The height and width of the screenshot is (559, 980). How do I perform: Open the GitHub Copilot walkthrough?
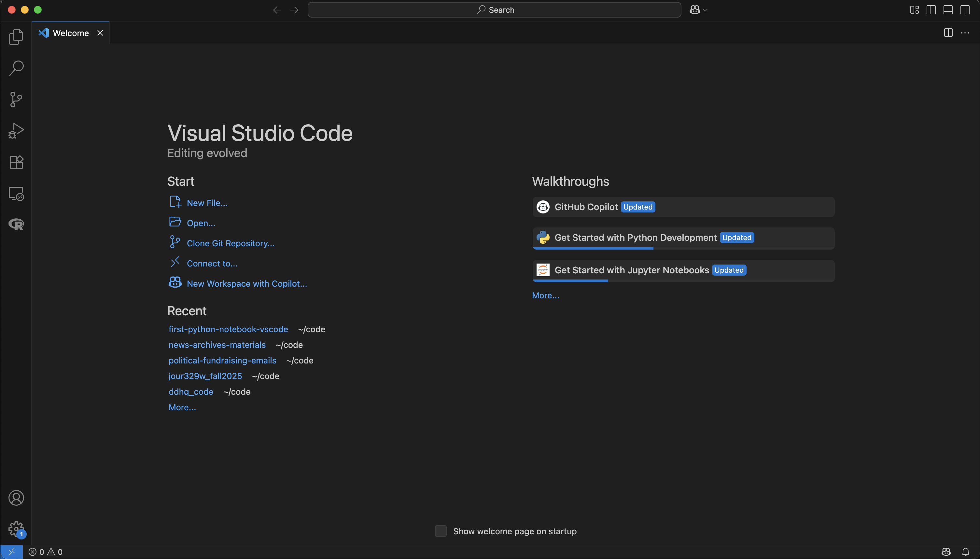click(x=683, y=207)
